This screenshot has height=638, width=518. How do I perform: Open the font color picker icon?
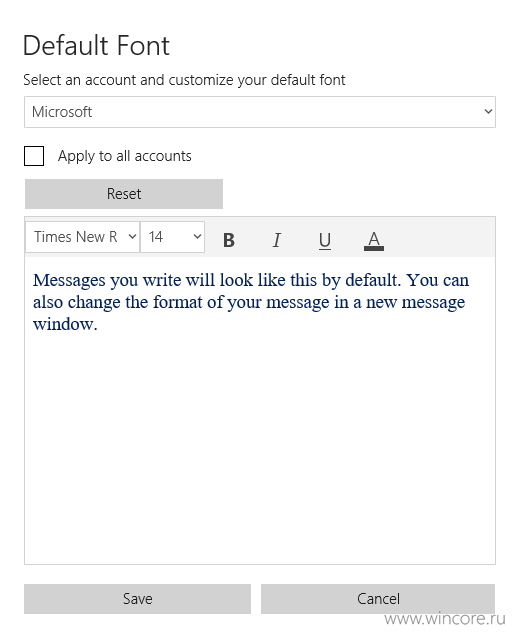pos(374,240)
